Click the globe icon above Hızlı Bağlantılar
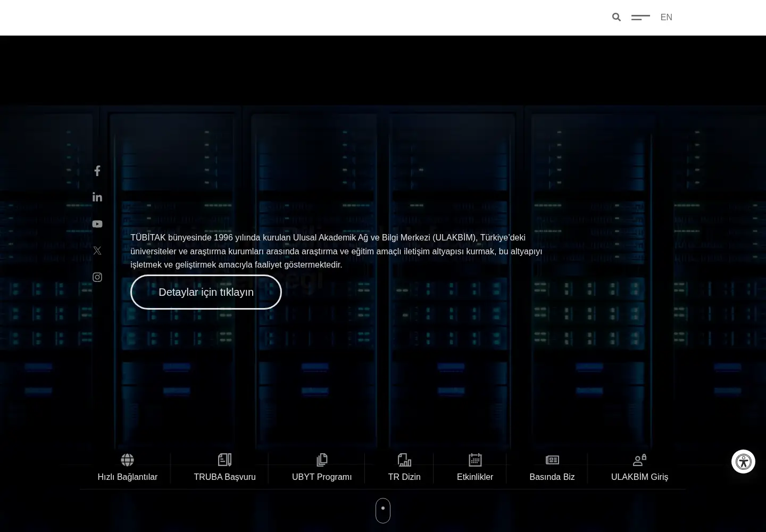This screenshot has height=532, width=766. 127,460
